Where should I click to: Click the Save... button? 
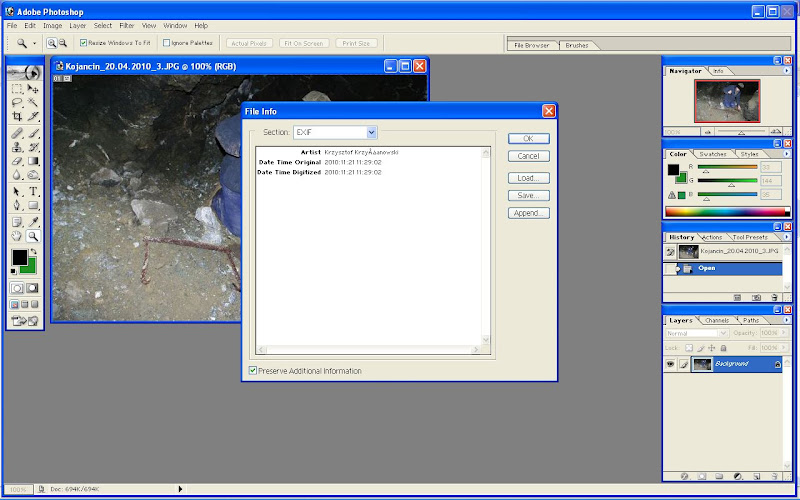tap(529, 195)
